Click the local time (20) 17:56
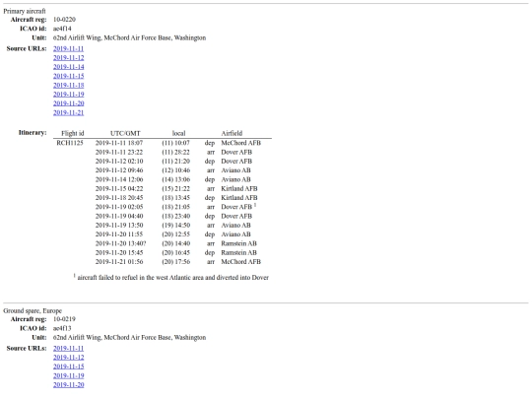This screenshot has height=399, width=532. pos(175,262)
